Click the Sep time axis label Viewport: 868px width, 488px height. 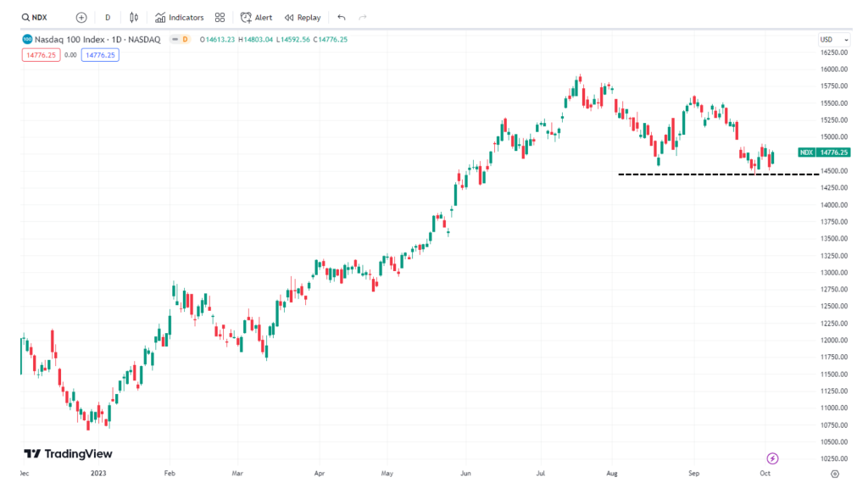[x=693, y=474]
